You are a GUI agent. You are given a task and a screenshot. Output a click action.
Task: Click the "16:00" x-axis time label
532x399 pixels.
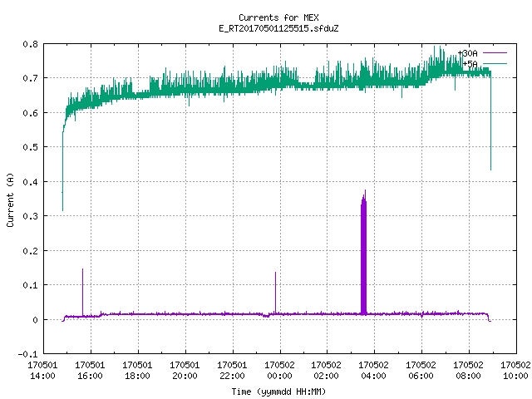(90, 376)
